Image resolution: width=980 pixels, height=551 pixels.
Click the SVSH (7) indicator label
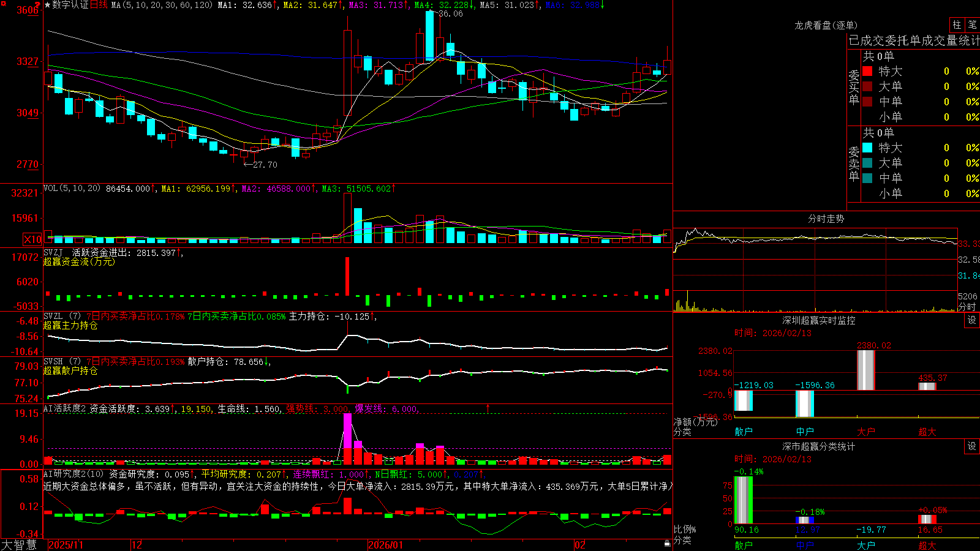(x=62, y=361)
